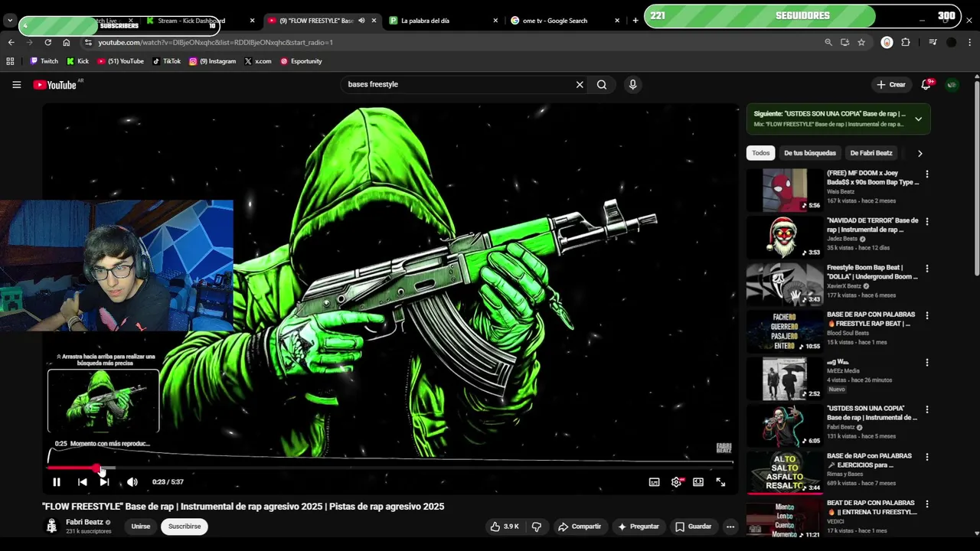Click the search box with 'bases freestyle'
This screenshot has height=551, width=980.
[458, 84]
